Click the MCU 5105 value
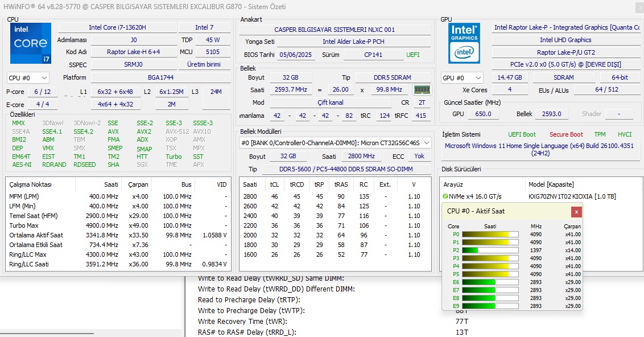The height and width of the screenshot is (337, 644). (x=213, y=52)
